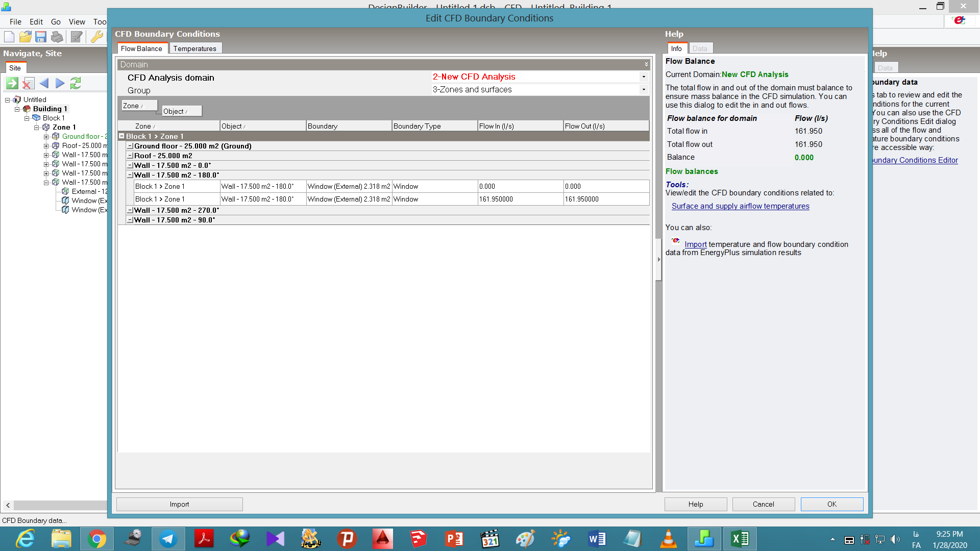
Task: Open Excel from the taskbar
Action: [740, 539]
